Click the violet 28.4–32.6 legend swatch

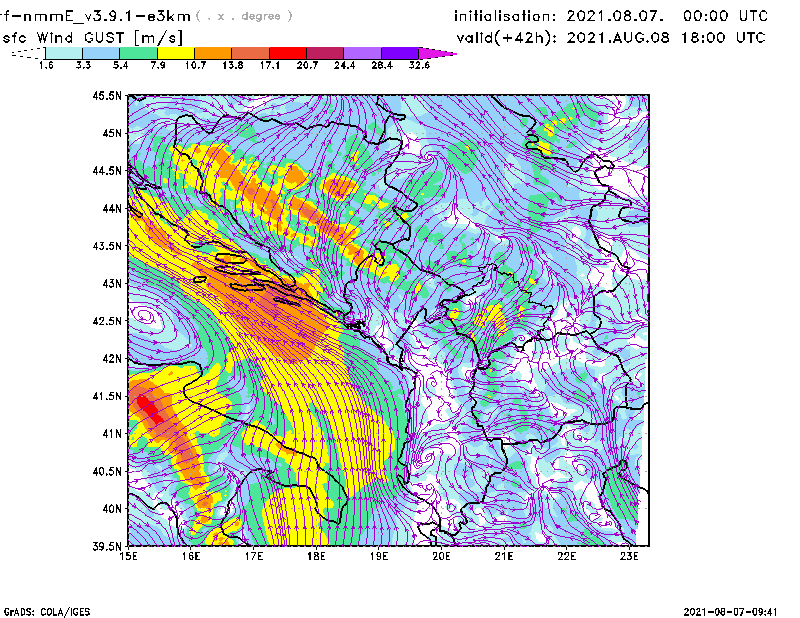point(400,53)
